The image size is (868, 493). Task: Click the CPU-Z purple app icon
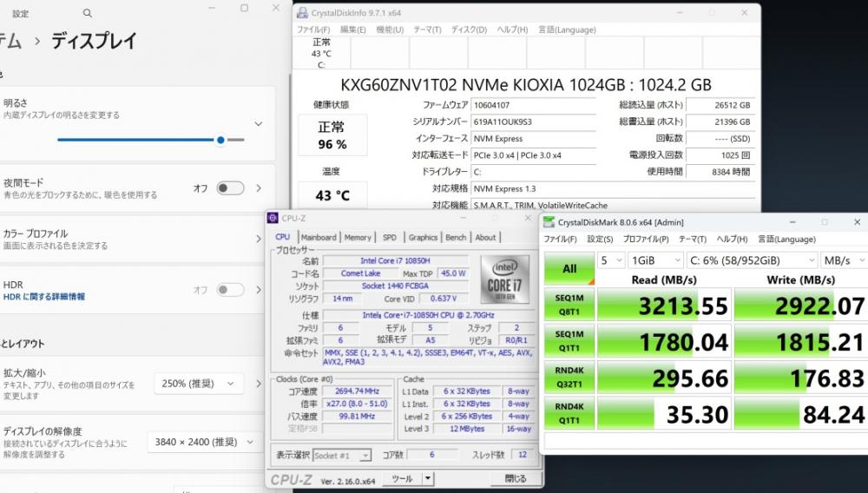point(273,218)
